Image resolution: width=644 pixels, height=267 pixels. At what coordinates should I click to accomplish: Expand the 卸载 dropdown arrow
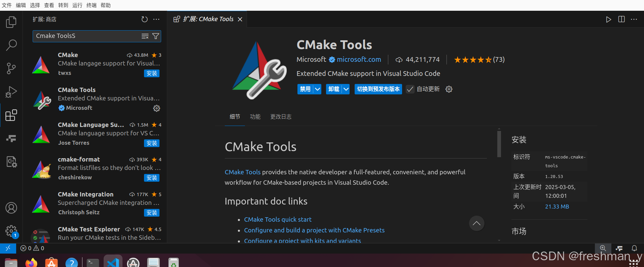(x=346, y=89)
